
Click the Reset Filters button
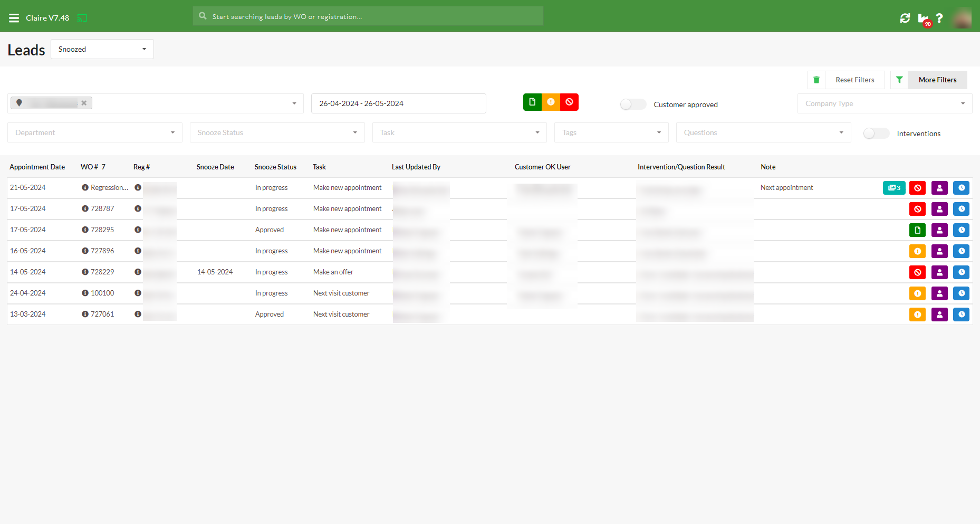pyautogui.click(x=854, y=80)
